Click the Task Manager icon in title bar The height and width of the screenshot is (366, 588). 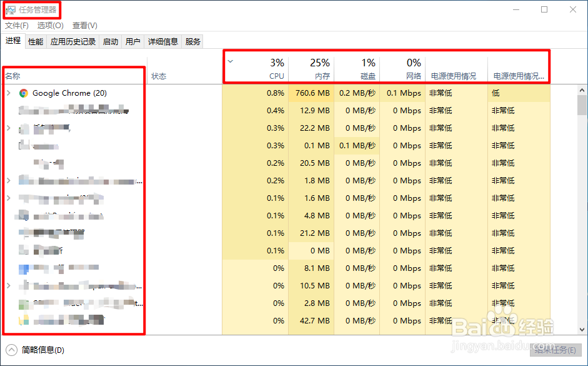(11, 9)
